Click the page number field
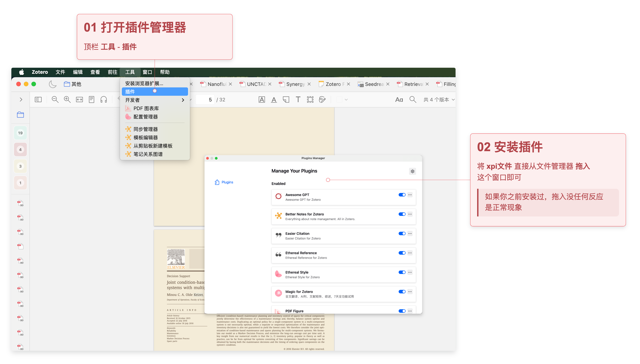 point(205,100)
